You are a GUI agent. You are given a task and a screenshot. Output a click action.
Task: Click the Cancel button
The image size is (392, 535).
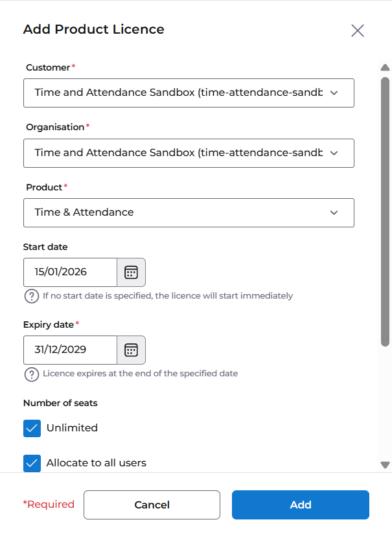(x=152, y=505)
